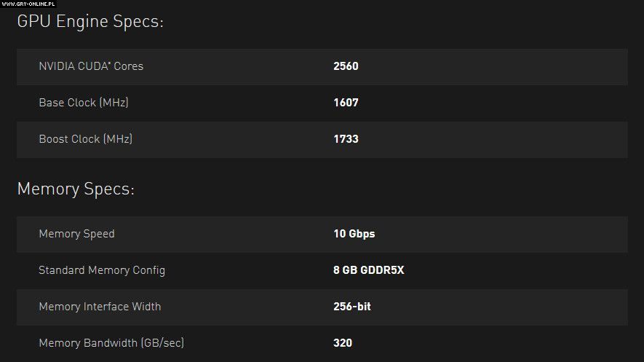Click the 10 Gbps value

pyautogui.click(x=354, y=234)
